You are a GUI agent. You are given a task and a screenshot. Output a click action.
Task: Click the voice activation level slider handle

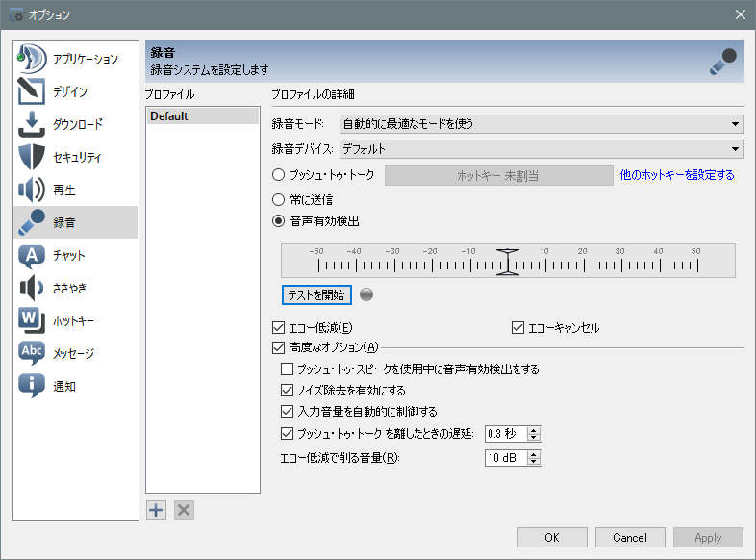[508, 262]
